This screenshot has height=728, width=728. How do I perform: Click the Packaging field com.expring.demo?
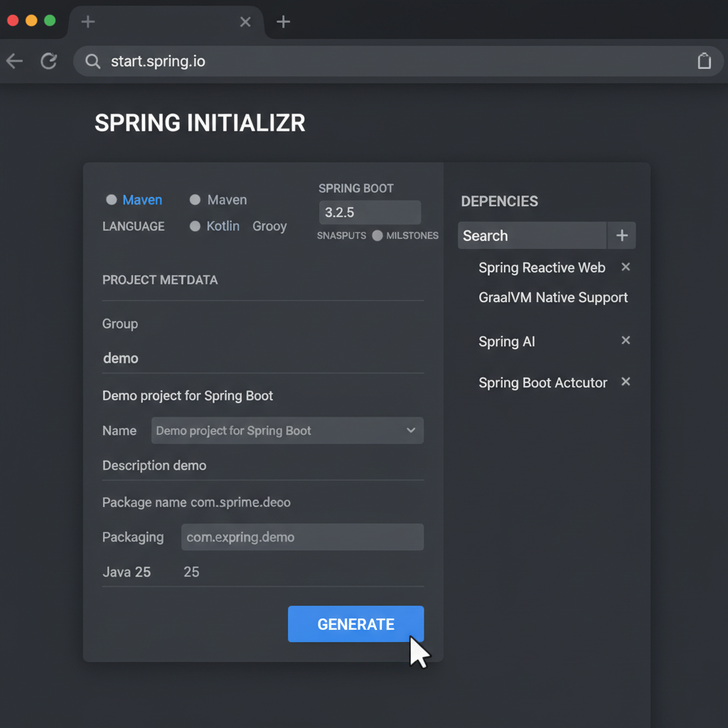302,537
